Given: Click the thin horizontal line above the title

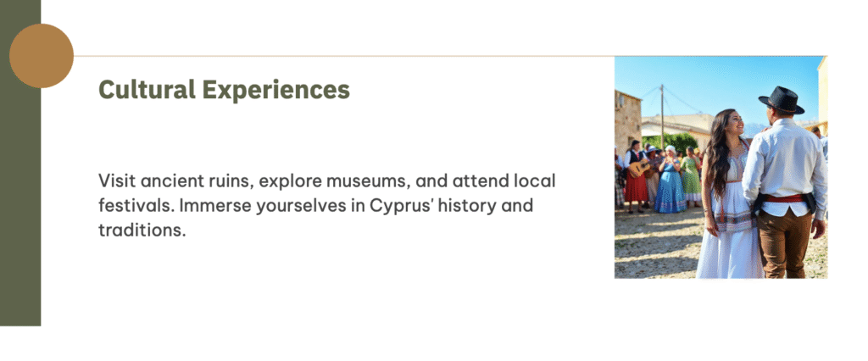Looking at the screenshot, I should pos(339,57).
